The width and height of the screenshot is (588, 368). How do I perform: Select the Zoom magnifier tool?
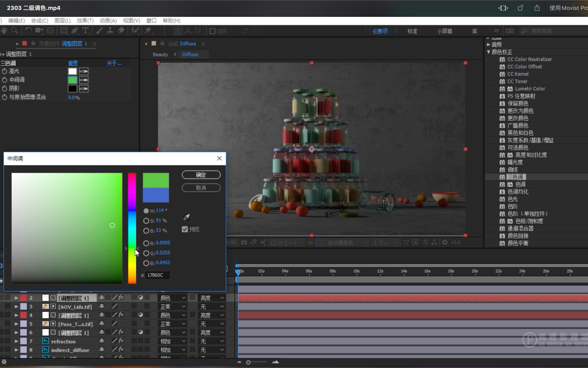[x=15, y=31]
